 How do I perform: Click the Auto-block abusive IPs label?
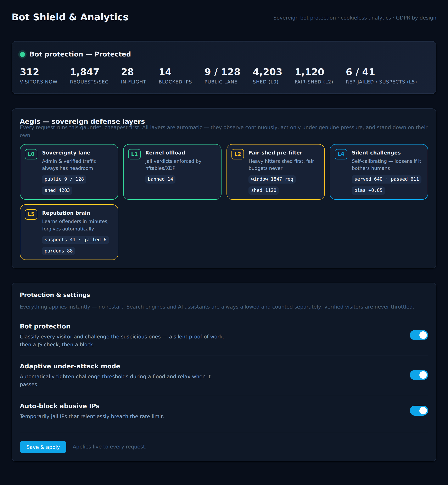60,406
